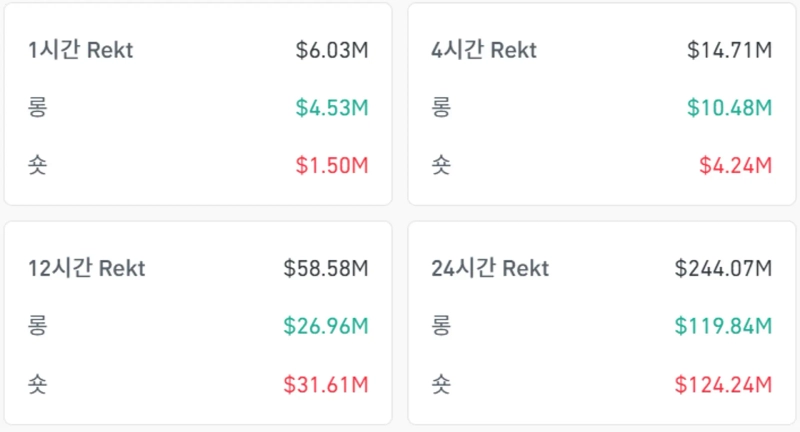Select the $58.58M total value
800x432 pixels.
(326, 268)
